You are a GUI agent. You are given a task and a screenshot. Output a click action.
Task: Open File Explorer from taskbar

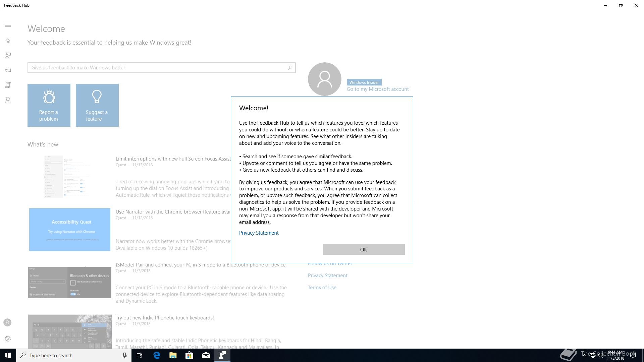click(x=173, y=355)
